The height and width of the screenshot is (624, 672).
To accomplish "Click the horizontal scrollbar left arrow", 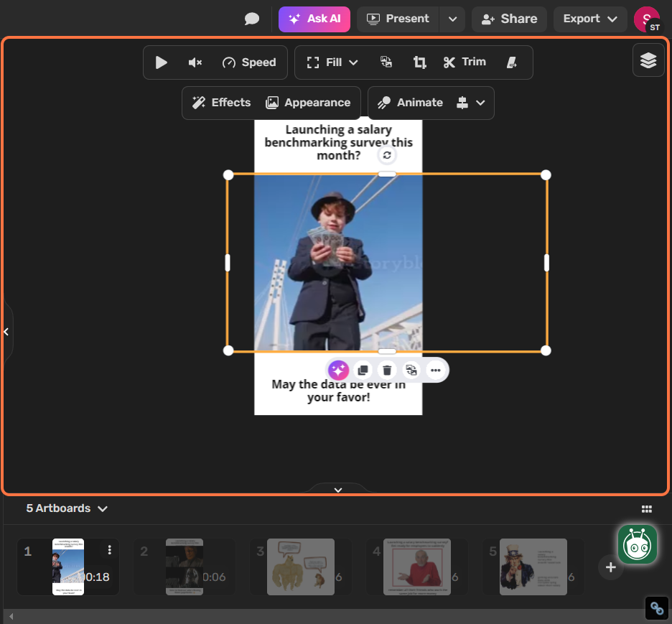I will tap(11, 616).
